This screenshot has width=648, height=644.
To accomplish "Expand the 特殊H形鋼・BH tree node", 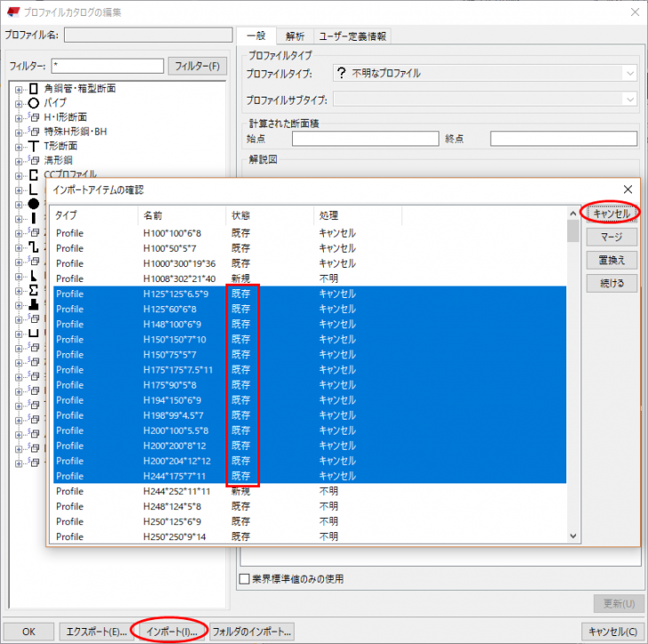I will tap(19, 132).
